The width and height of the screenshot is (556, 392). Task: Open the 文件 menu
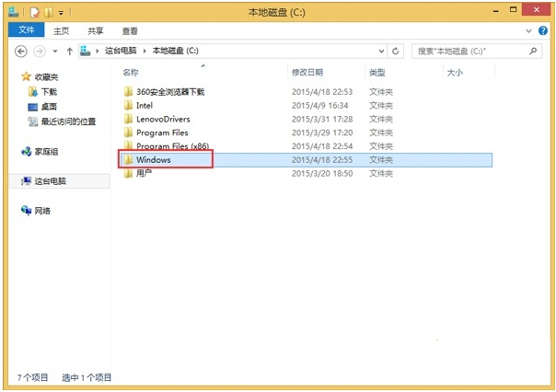(x=24, y=29)
